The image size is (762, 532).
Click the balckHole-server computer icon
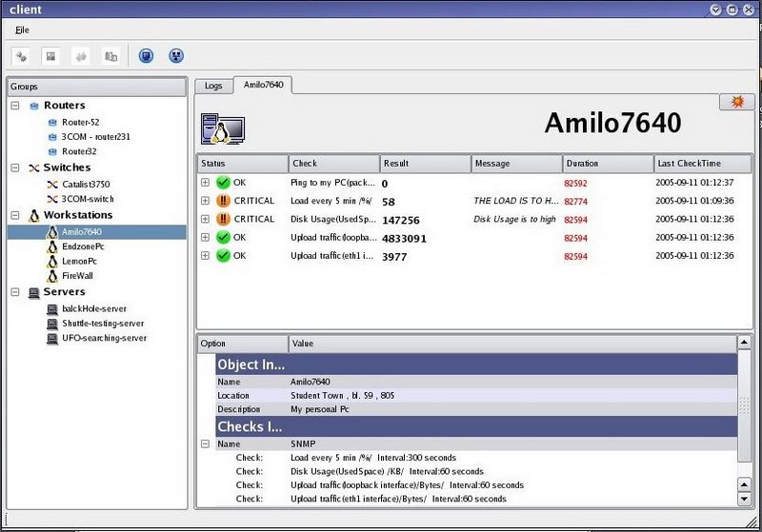(x=52, y=309)
